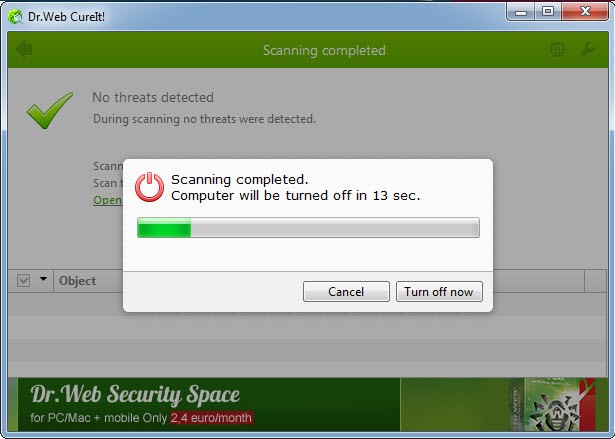
Task: Expand the dropdown arrow next to checkbox
Action: 43,279
